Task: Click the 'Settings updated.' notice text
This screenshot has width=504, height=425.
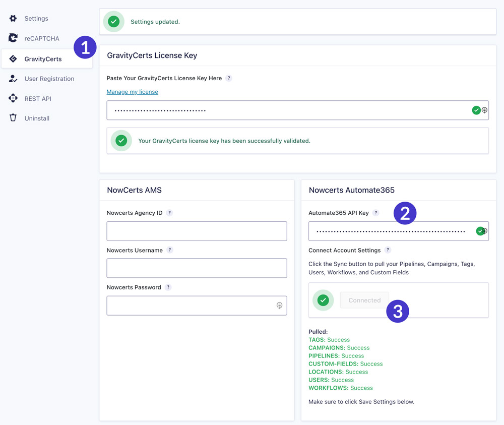Action: 155,22
